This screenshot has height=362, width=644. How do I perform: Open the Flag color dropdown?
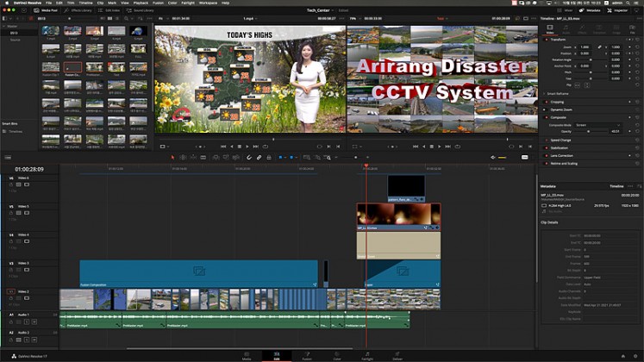[285, 157]
